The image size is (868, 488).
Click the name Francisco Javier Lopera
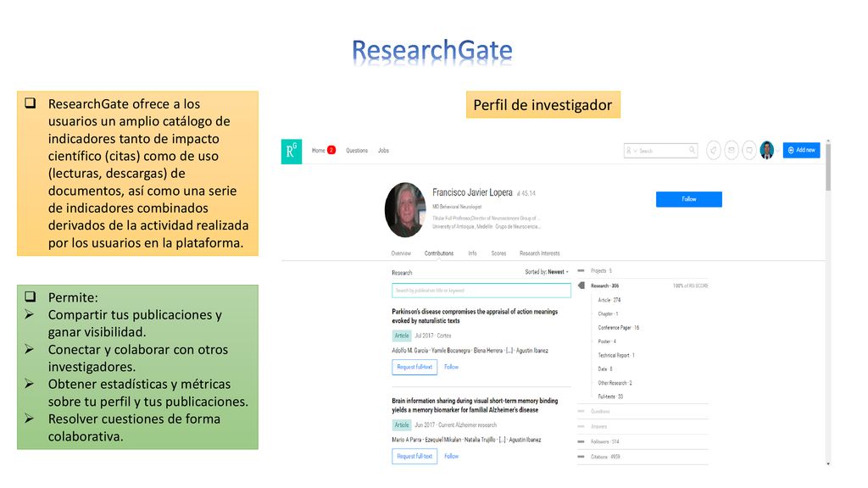pos(472,192)
